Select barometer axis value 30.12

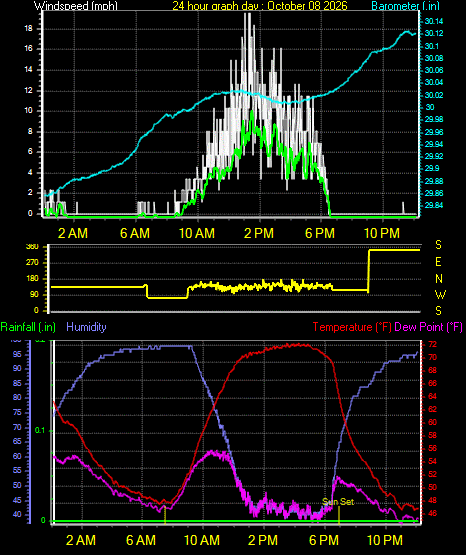434,33
